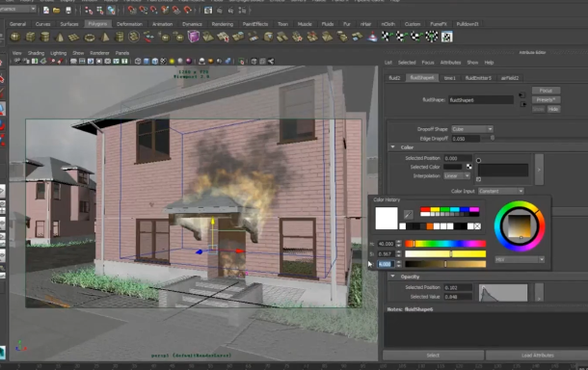Screen dimensions: 588x370
Task: Click the output connection arrow below fluidShape field
Action: (522, 104)
